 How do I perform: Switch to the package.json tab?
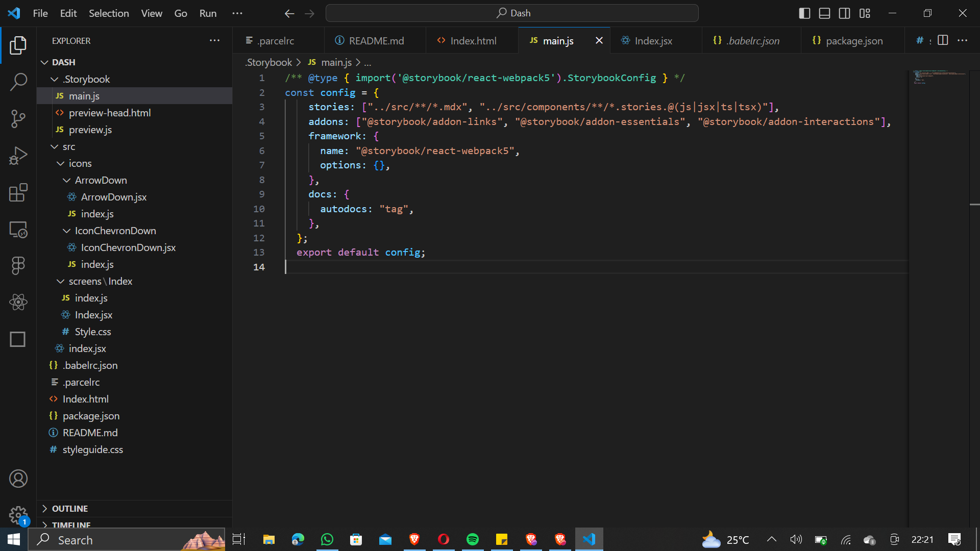(x=853, y=41)
